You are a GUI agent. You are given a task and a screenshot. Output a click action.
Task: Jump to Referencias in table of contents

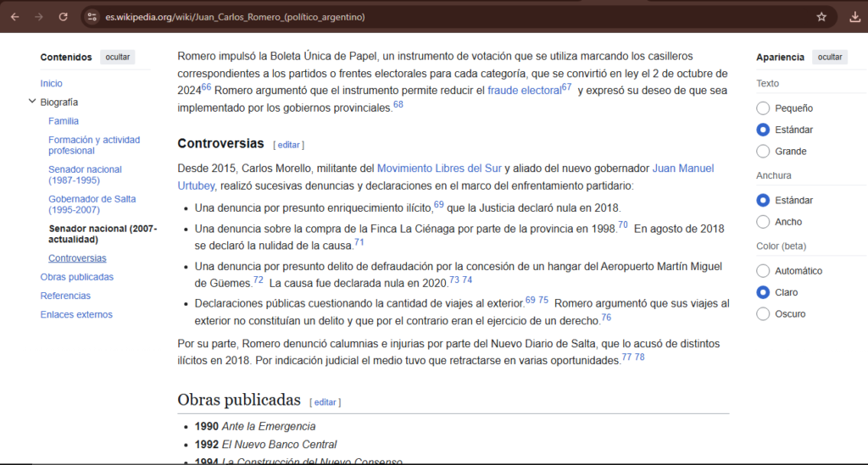(64, 296)
